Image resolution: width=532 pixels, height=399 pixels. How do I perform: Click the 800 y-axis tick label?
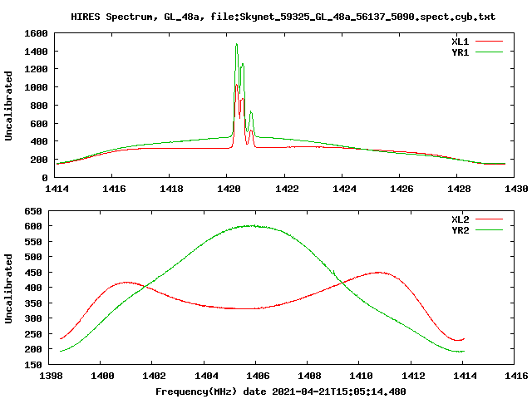tap(39, 106)
